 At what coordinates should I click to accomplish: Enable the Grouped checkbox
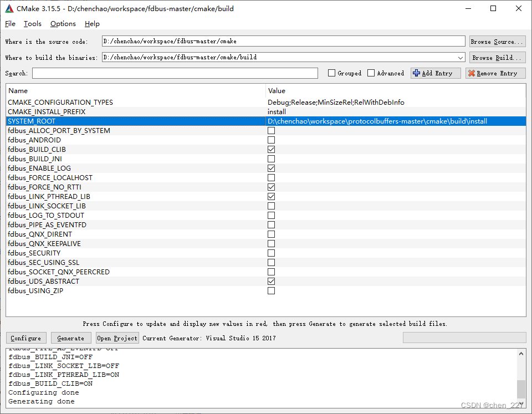pos(332,73)
